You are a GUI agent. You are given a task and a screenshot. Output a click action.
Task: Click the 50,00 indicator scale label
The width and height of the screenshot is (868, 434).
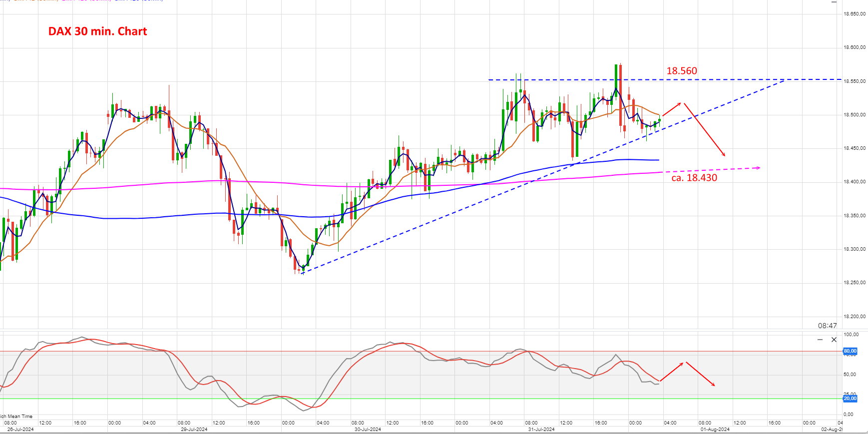point(850,375)
